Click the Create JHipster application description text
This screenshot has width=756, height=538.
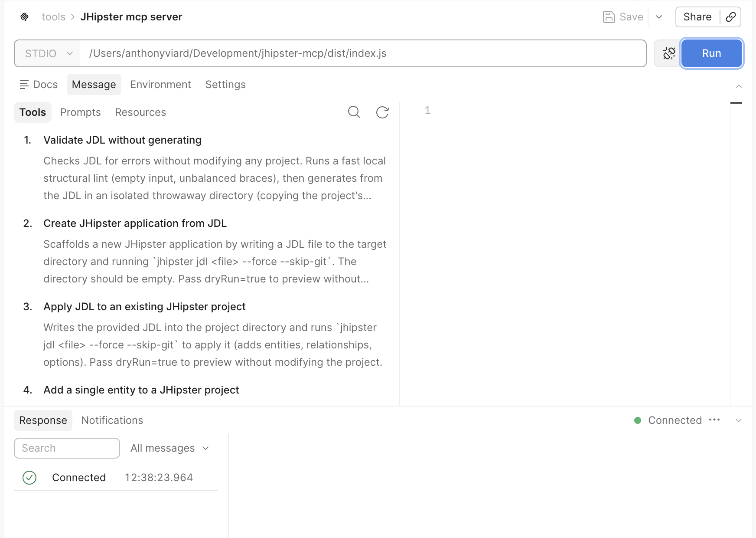(215, 262)
